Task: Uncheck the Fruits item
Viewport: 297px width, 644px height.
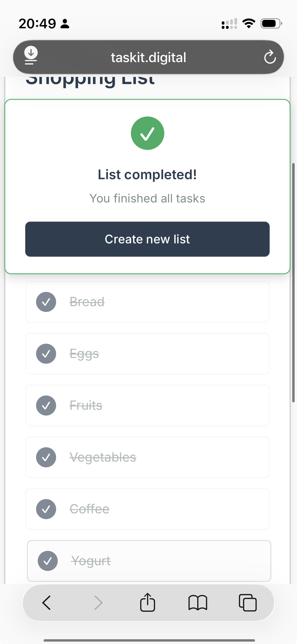Action: [46, 406]
